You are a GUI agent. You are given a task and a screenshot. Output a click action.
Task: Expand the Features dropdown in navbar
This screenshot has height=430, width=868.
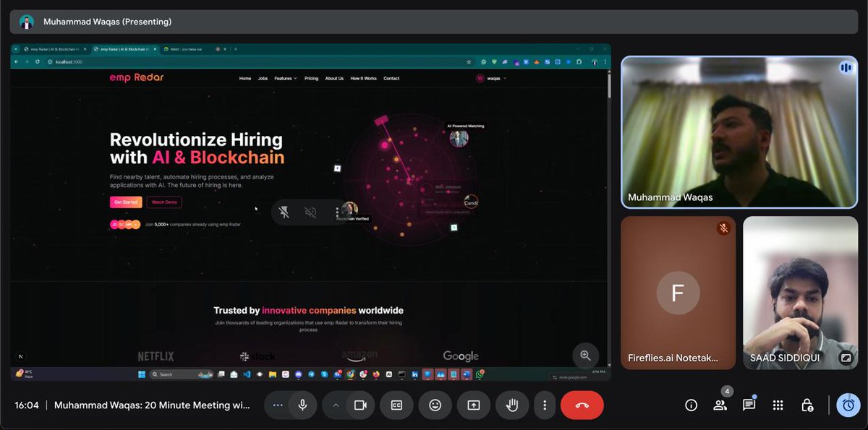[x=286, y=78]
